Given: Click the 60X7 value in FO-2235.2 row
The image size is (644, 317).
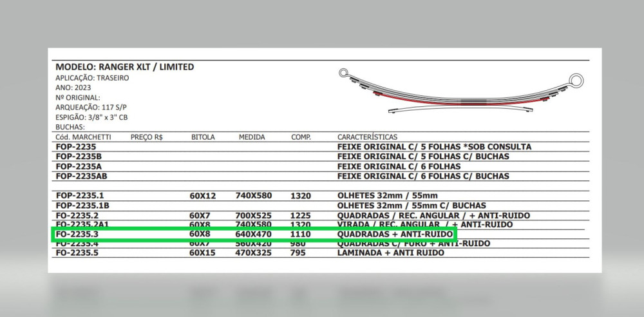Looking at the screenshot, I should click(x=200, y=216).
